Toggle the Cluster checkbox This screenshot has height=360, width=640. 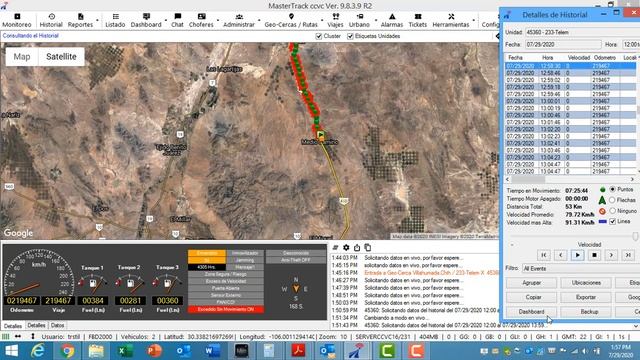(x=319, y=36)
